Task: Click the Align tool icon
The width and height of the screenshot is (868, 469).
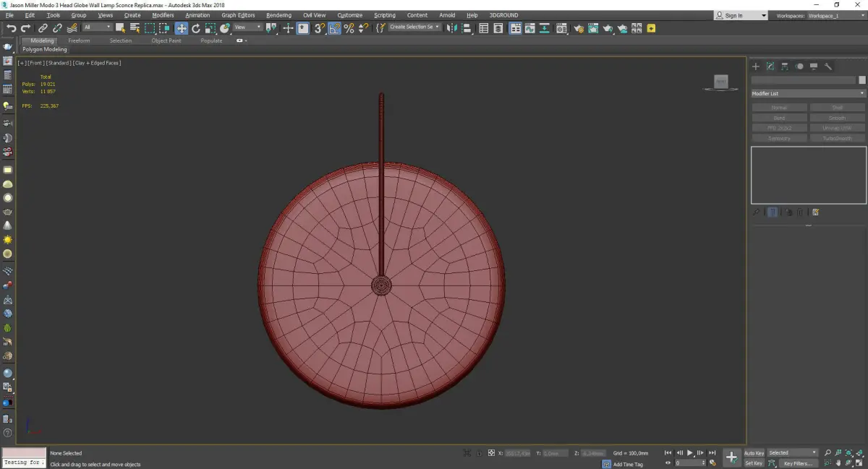Action: pyautogui.click(x=467, y=28)
